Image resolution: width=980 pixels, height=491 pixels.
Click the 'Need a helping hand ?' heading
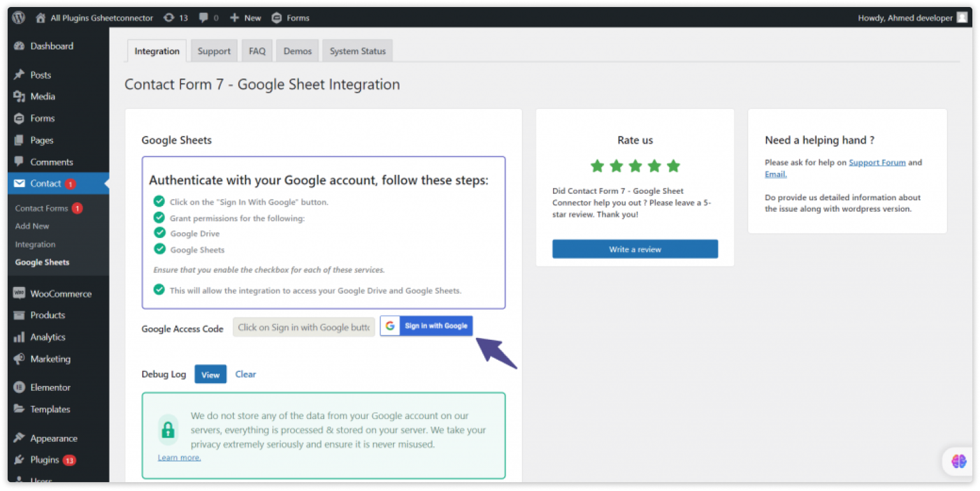[x=819, y=140]
